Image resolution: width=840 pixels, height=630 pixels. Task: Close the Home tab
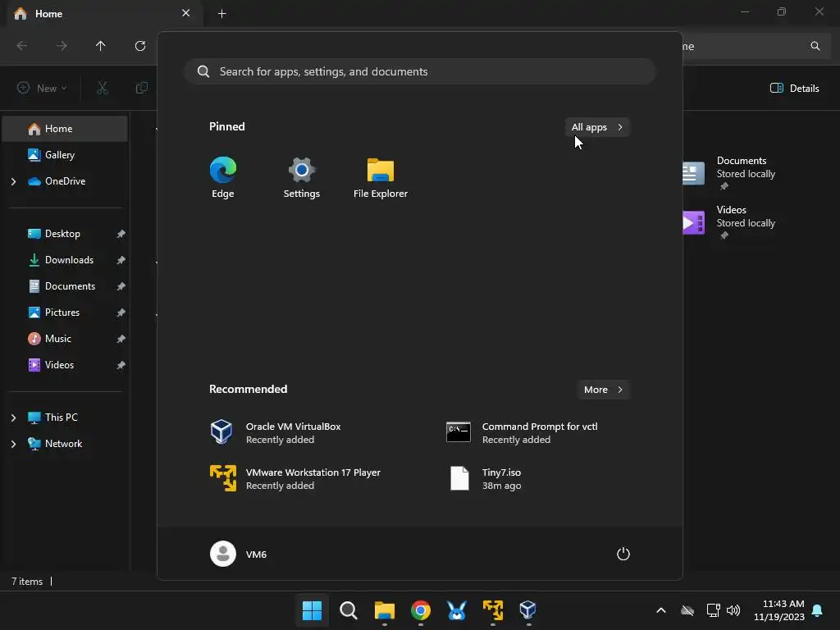(186, 13)
